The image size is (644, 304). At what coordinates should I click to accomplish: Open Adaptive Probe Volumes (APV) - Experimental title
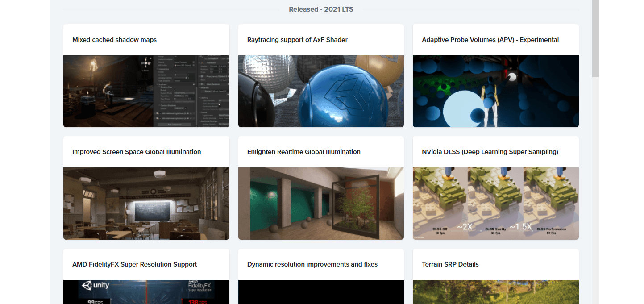490,40
